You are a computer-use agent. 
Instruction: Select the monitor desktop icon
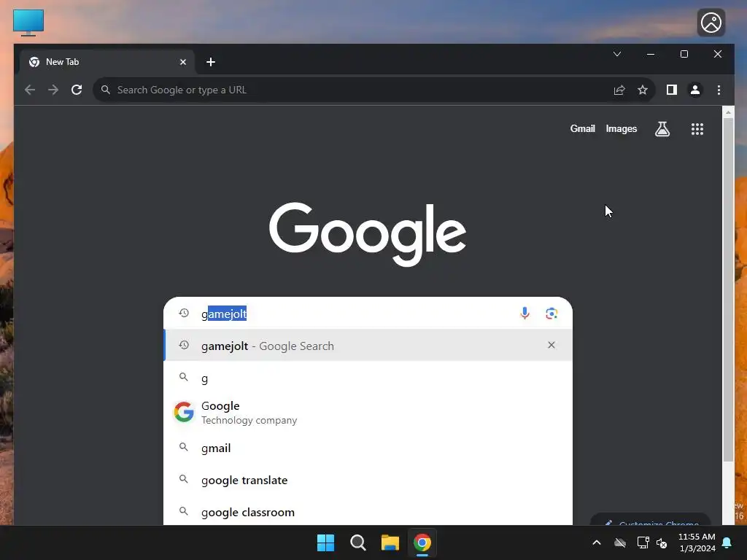pos(28,23)
